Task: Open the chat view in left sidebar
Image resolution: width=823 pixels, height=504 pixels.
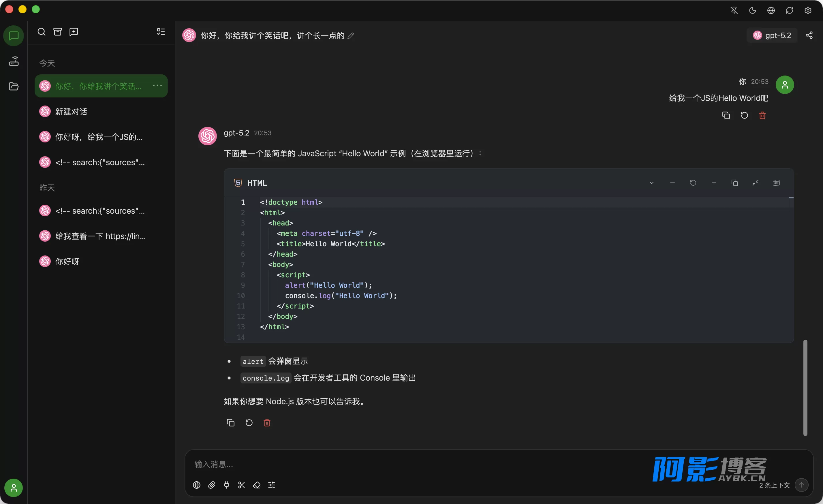Action: pos(13,36)
